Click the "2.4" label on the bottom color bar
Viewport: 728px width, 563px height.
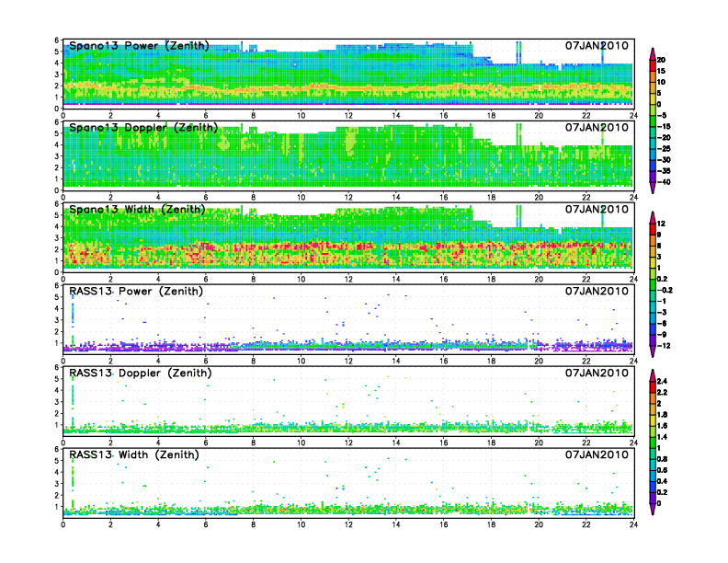click(663, 382)
